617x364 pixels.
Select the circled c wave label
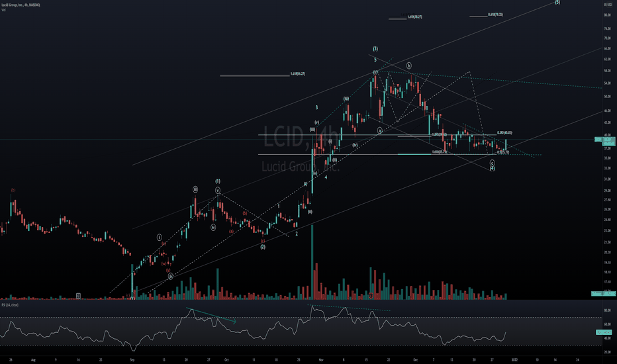pyautogui.click(x=493, y=163)
